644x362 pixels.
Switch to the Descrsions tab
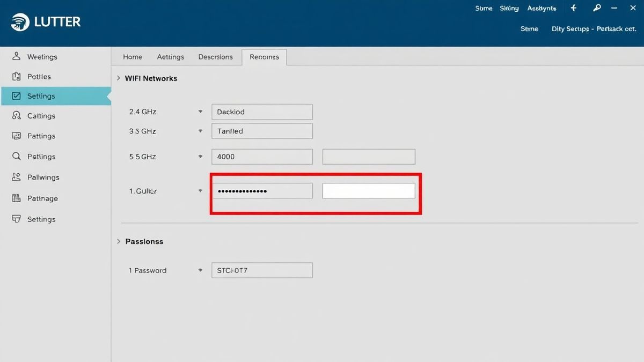coord(216,57)
